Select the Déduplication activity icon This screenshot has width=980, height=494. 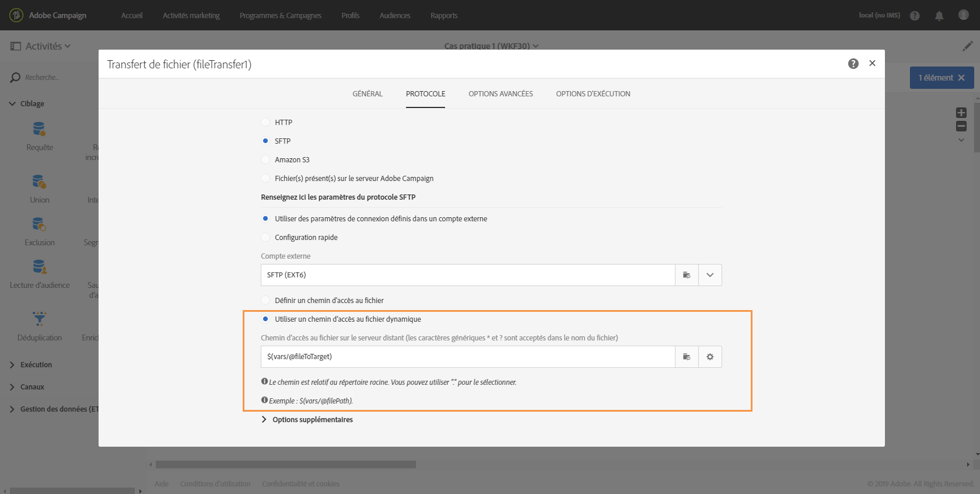(39, 319)
